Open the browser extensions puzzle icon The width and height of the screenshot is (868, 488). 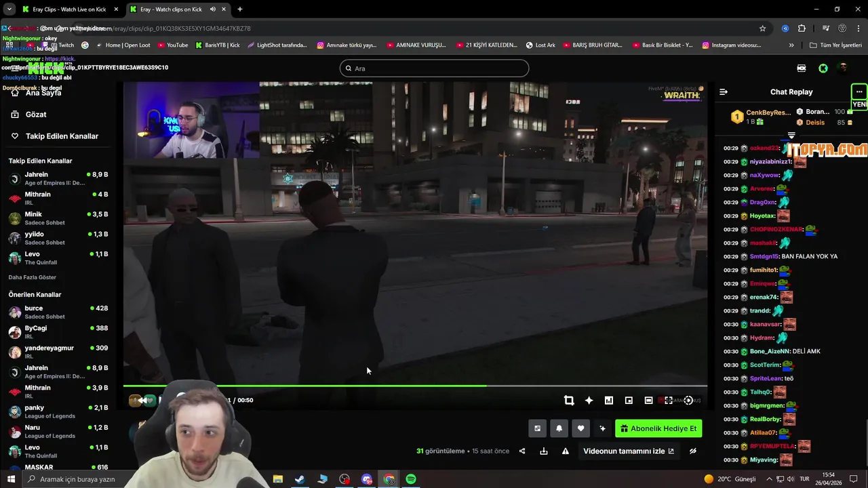tap(802, 28)
